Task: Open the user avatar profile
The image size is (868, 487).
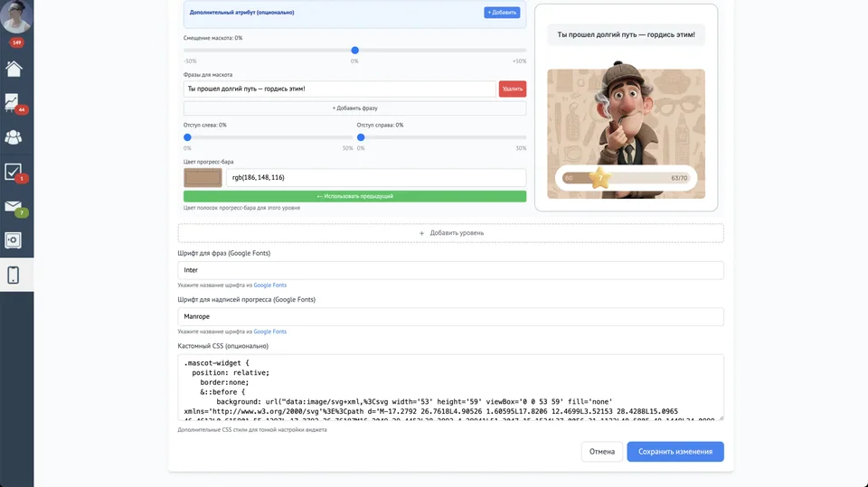Action: 15,16
